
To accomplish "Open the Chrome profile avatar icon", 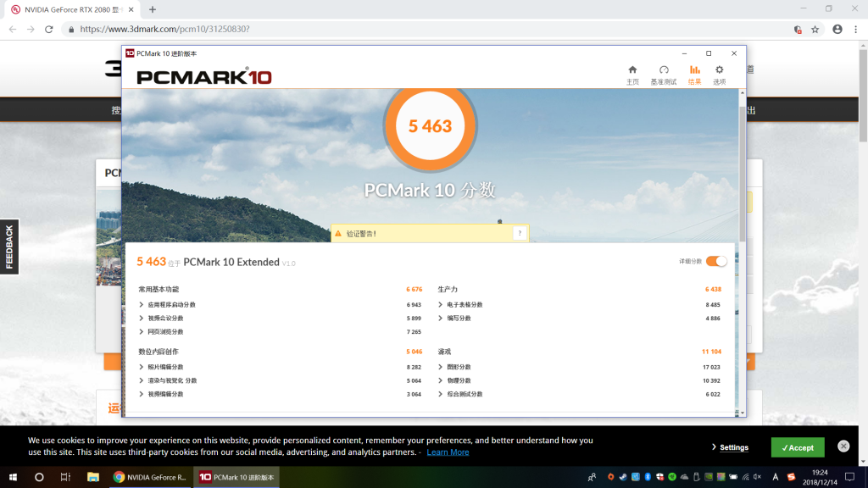I will coord(837,28).
